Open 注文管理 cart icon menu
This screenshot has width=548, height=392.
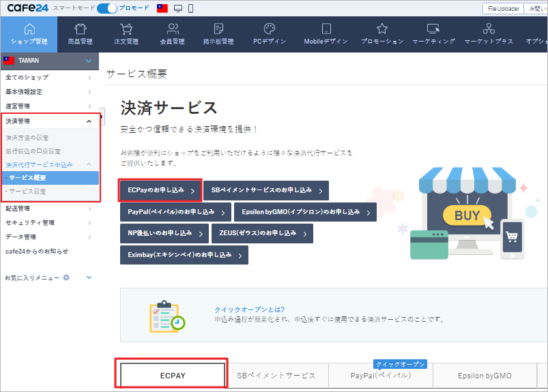[x=126, y=29]
